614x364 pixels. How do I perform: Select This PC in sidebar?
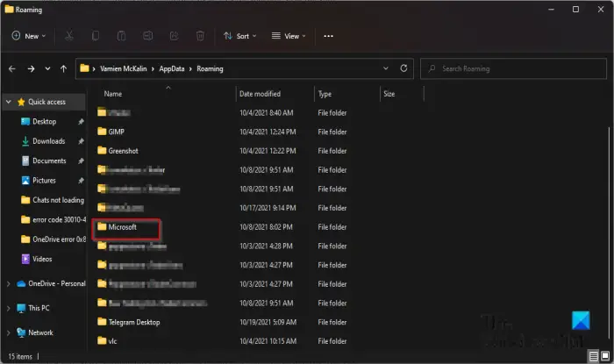click(39, 308)
